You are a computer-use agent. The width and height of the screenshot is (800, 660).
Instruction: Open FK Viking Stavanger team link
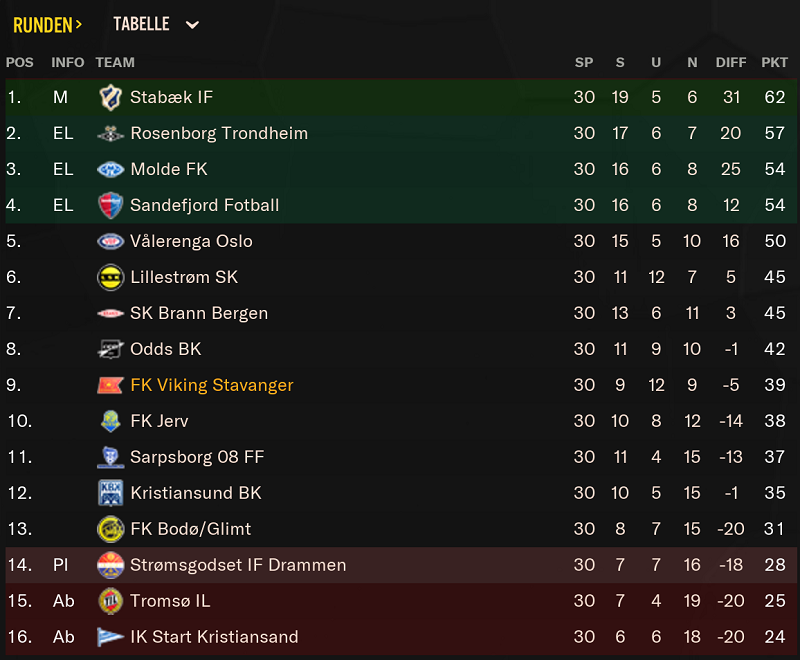212,386
